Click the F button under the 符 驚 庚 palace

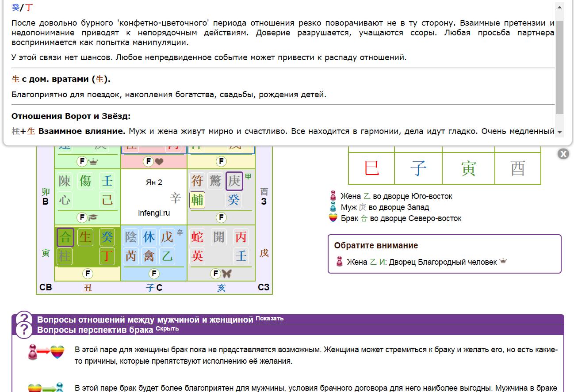(x=221, y=217)
